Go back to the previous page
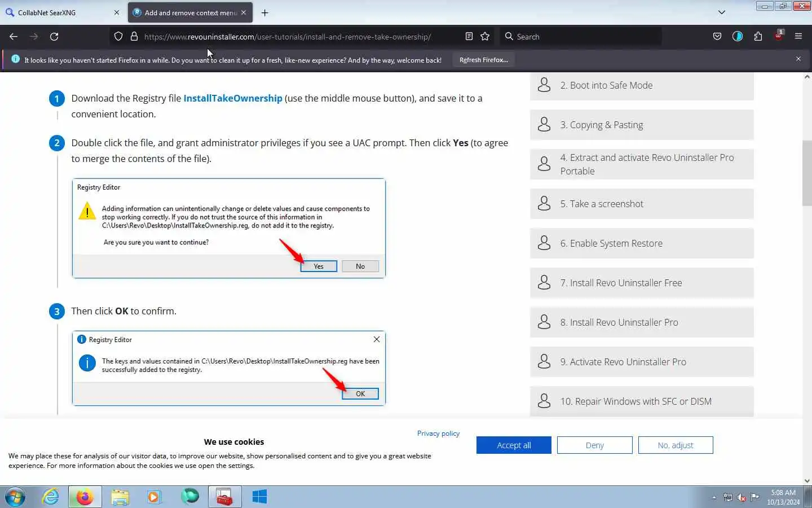 tap(14, 37)
